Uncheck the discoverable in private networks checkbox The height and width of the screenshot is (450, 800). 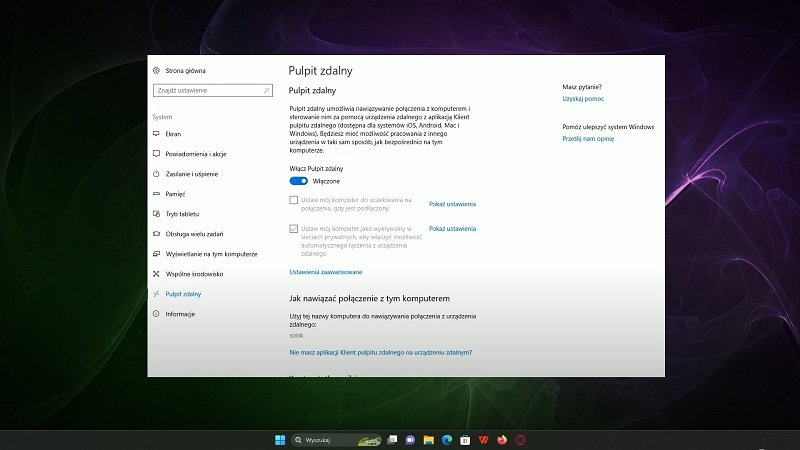click(293, 229)
